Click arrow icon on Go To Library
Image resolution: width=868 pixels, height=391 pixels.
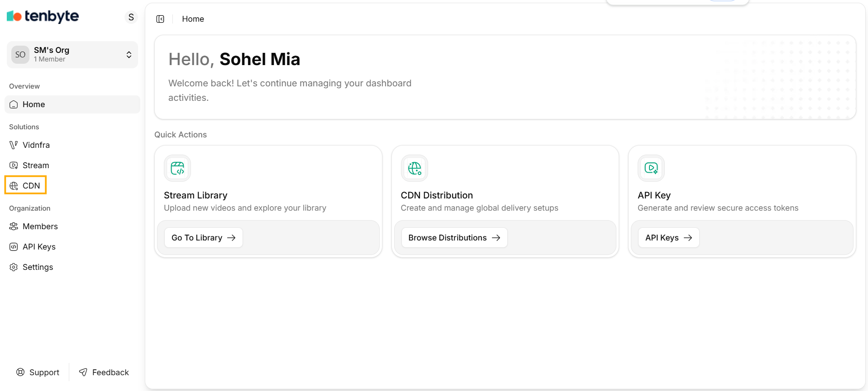pyautogui.click(x=231, y=238)
